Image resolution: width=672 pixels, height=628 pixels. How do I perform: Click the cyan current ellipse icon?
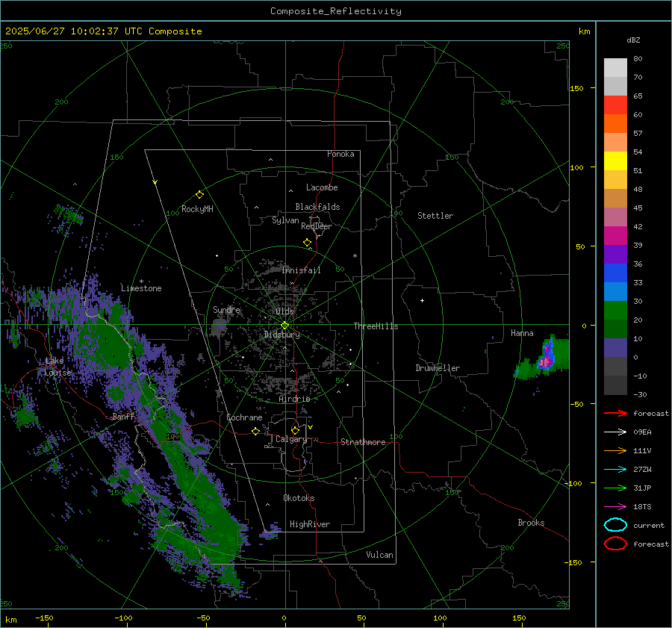[615, 525]
